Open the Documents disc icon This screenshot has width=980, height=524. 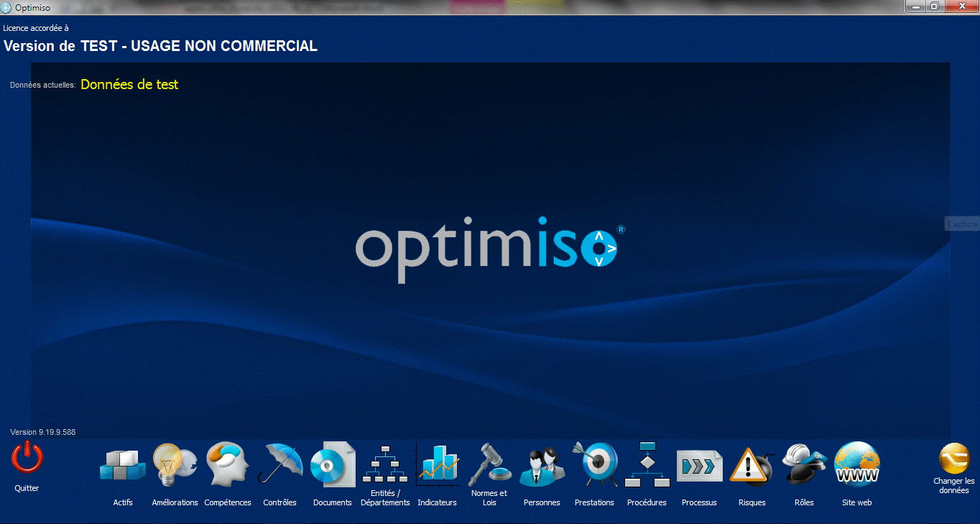click(333, 464)
